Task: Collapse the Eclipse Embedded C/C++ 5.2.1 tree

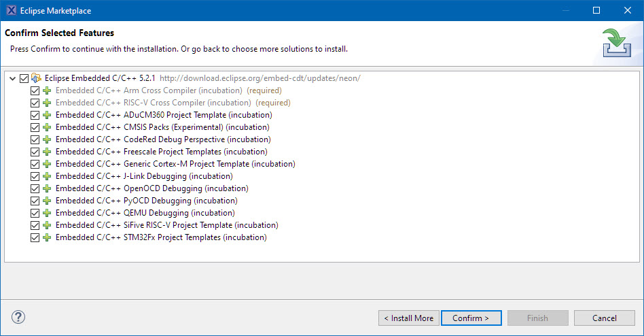Action: pos(13,78)
